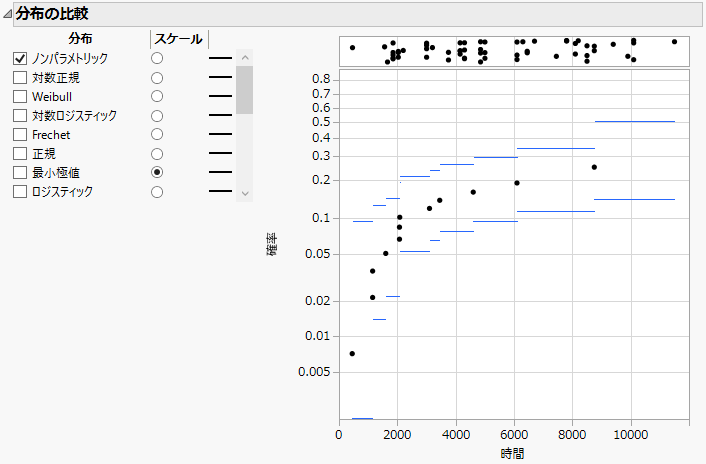Click the 0.5 y-axis tick label
The width and height of the screenshot is (706, 464).
click(321, 122)
